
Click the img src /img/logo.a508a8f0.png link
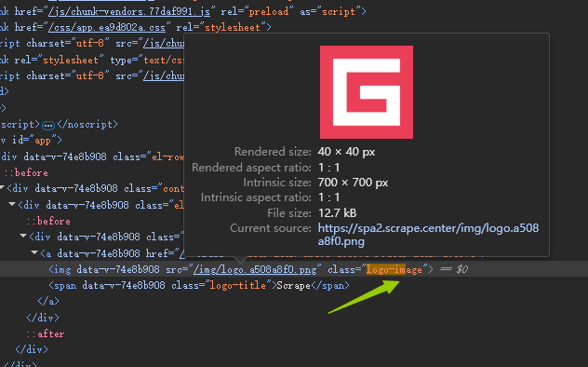255,269
